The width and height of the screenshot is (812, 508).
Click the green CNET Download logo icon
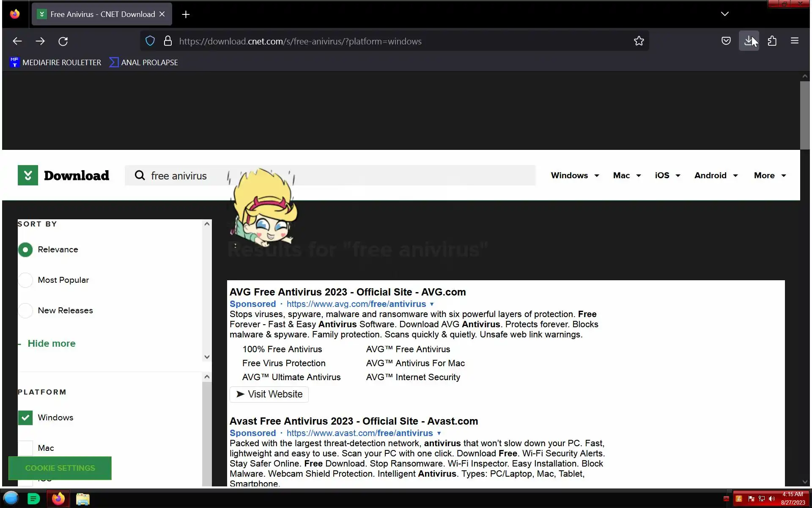[x=28, y=175]
